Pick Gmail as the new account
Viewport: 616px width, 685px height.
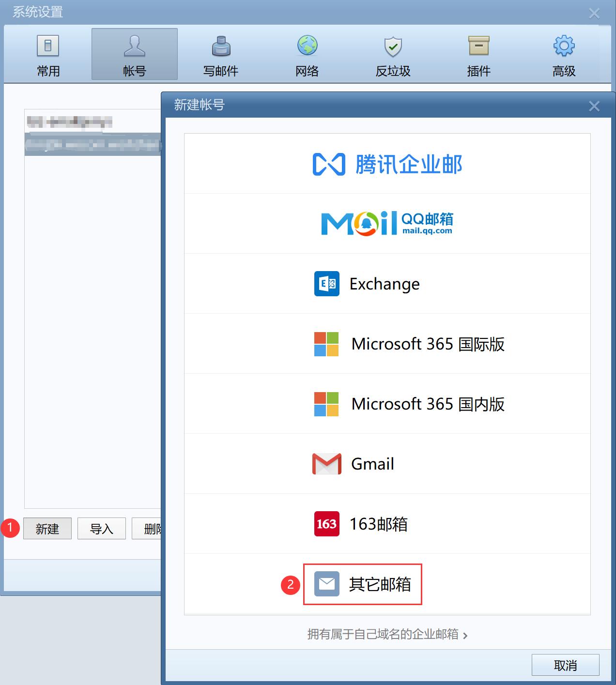(x=387, y=464)
